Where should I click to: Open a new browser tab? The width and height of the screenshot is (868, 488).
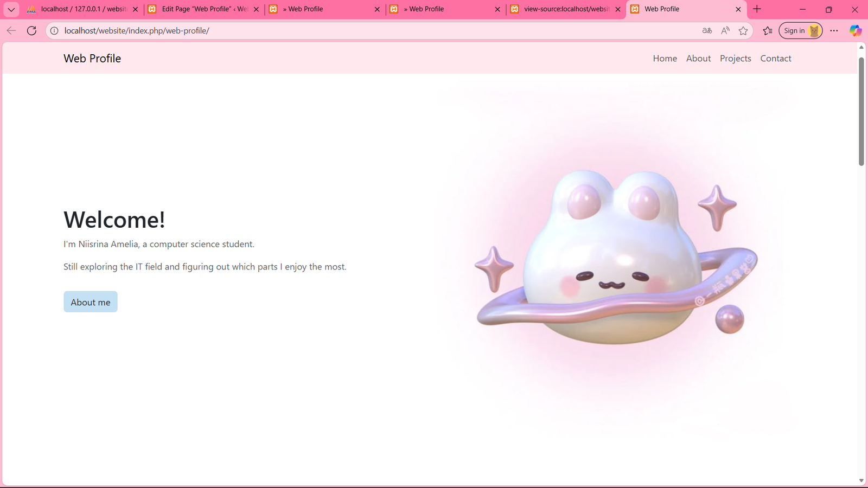click(757, 9)
